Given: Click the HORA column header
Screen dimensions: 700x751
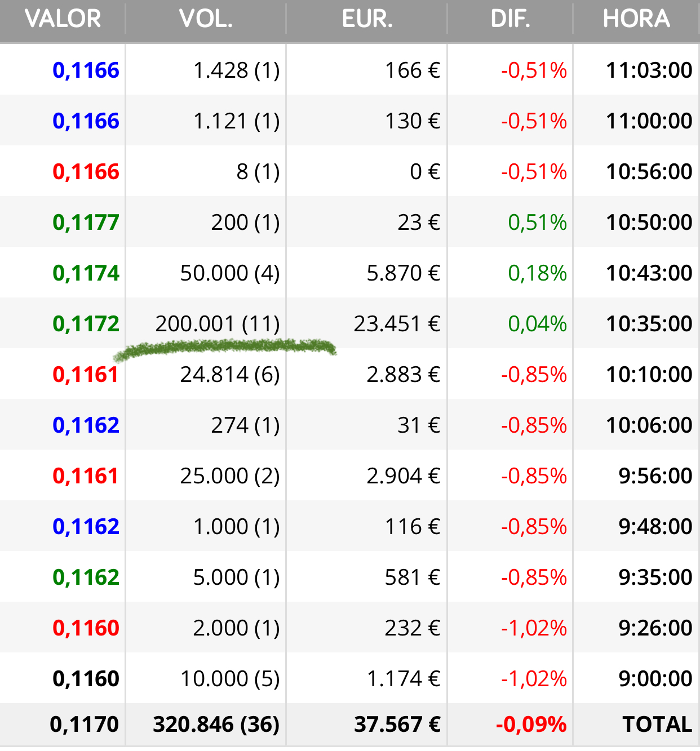Looking at the screenshot, I should (636, 19).
